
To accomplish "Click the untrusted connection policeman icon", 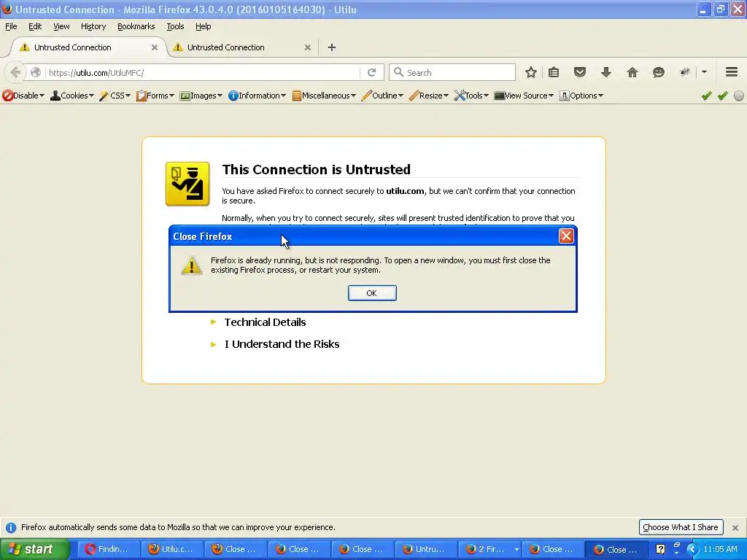I will (x=187, y=184).
